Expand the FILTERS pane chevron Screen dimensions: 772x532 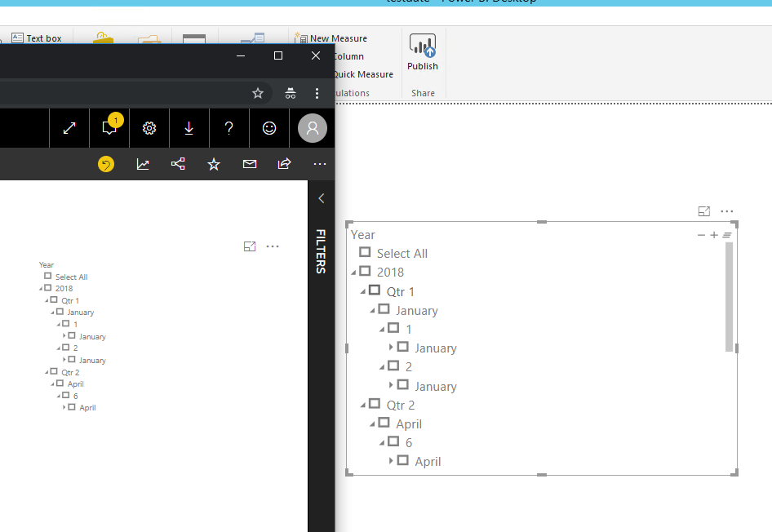pyautogui.click(x=321, y=198)
